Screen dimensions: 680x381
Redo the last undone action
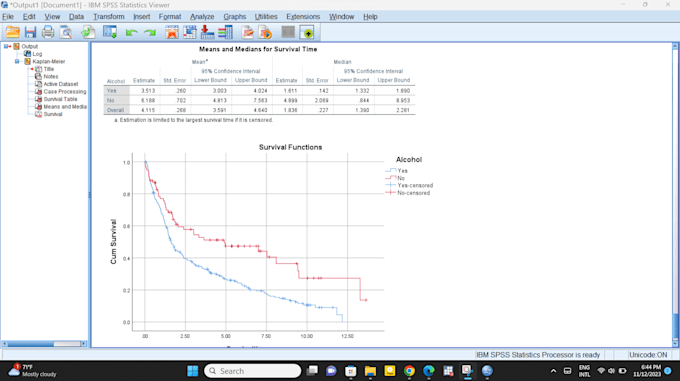point(150,33)
